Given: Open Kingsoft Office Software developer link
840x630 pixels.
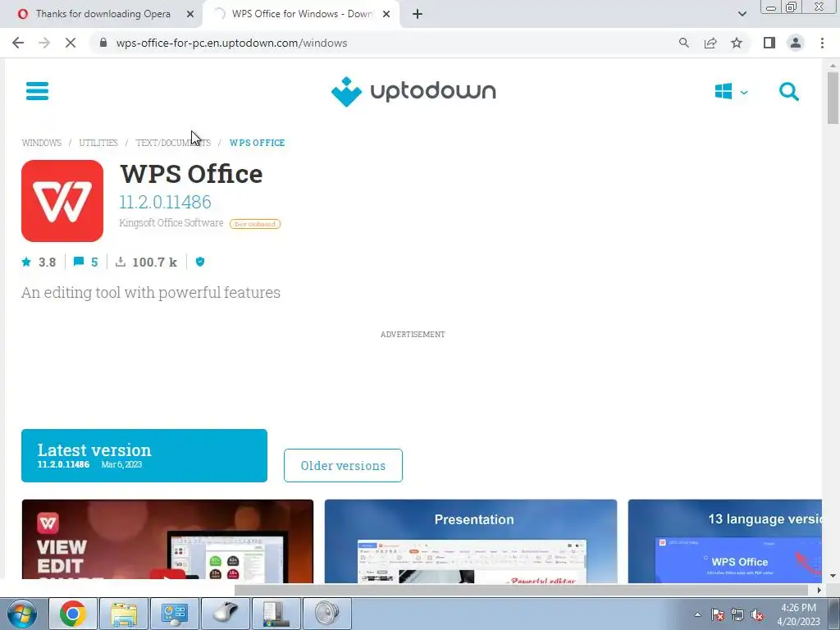Looking at the screenshot, I should [171, 223].
